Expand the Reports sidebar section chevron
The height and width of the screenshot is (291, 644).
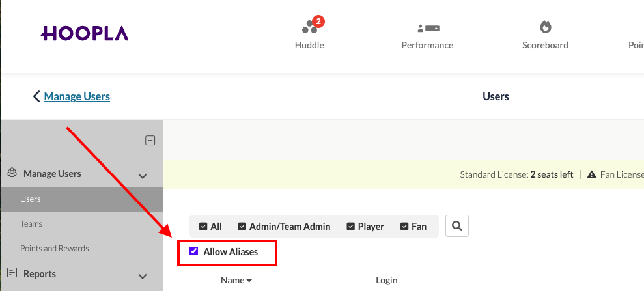tap(143, 276)
